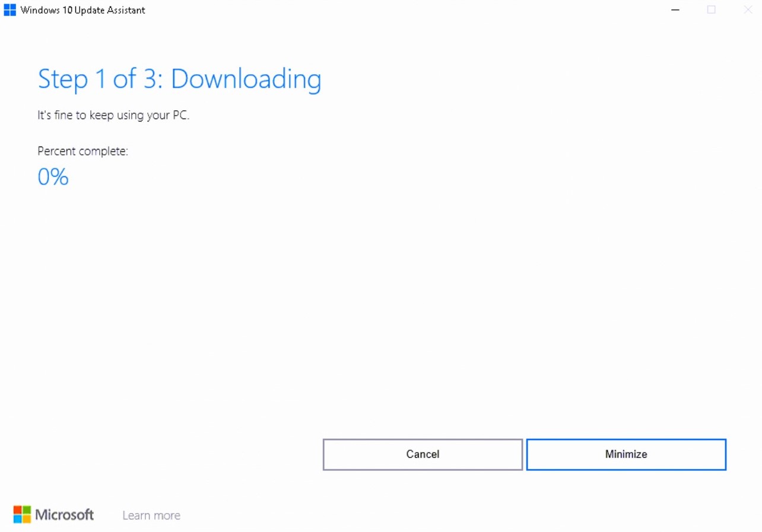The height and width of the screenshot is (532, 762).
Task: Click the large Minimize button
Action: click(626, 454)
